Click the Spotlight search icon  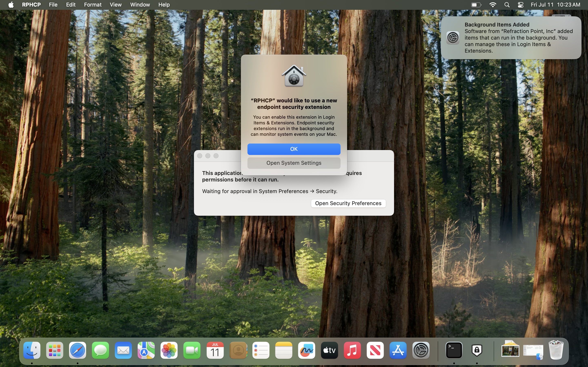click(507, 5)
